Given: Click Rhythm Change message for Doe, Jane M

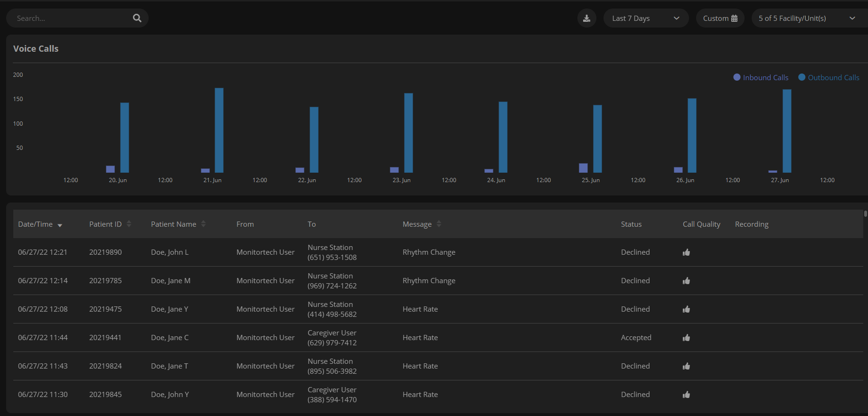Looking at the screenshot, I should coord(429,280).
